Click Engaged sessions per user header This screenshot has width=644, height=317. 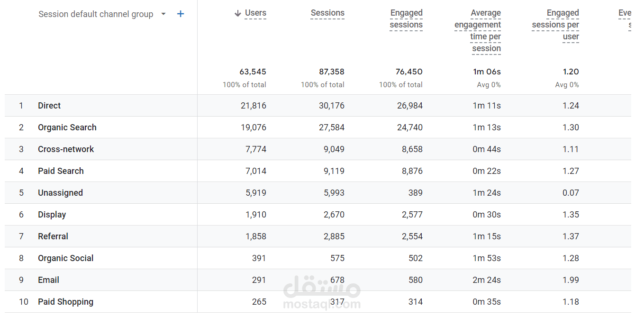tap(555, 25)
